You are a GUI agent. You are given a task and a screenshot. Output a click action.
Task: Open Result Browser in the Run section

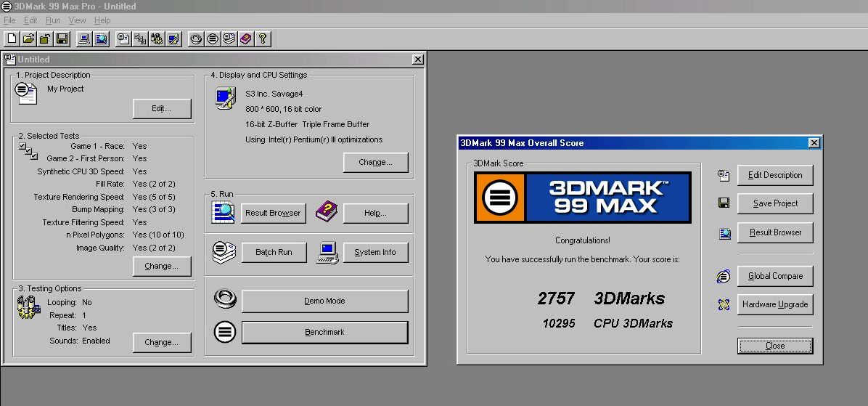pyautogui.click(x=273, y=213)
